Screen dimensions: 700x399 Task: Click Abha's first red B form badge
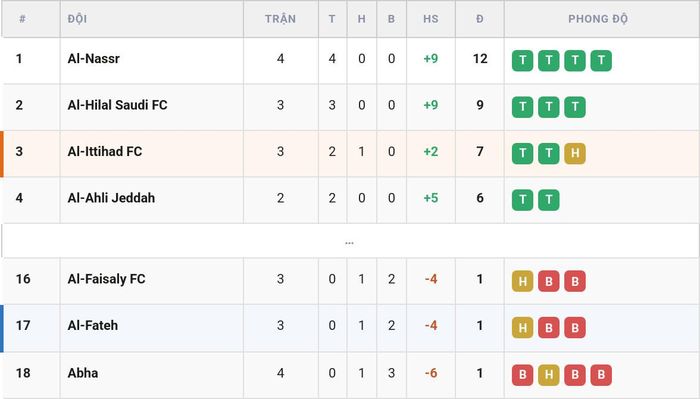[522, 375]
